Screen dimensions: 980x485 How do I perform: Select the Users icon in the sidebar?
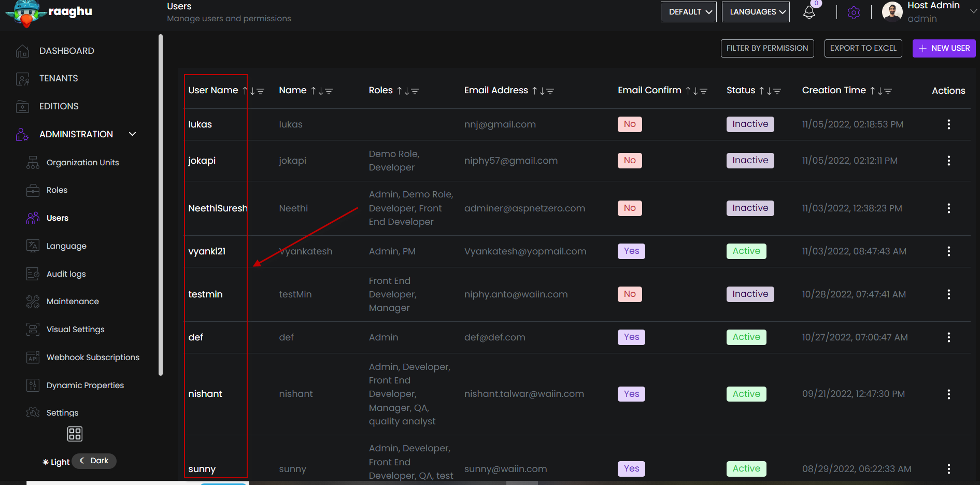click(x=33, y=218)
